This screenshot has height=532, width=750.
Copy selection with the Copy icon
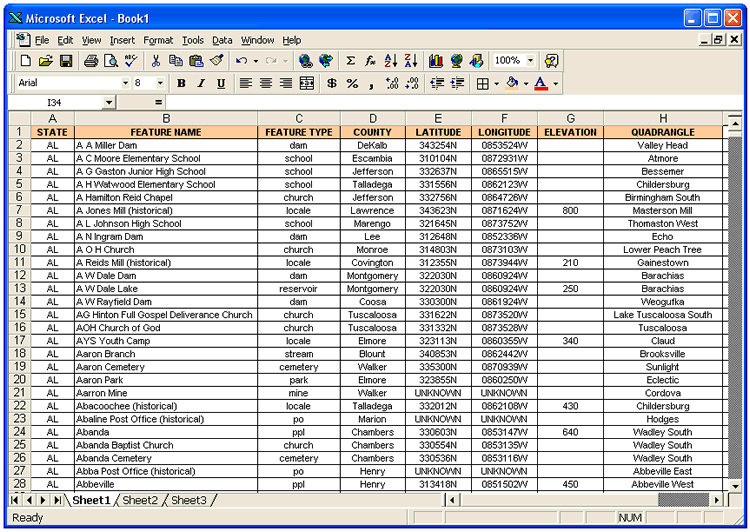[176, 61]
